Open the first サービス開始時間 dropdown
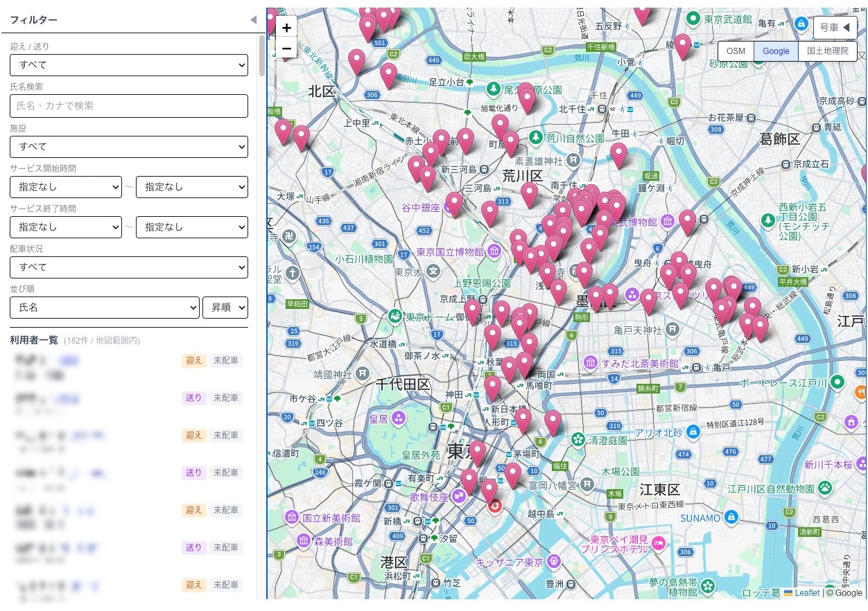This screenshot has width=868, height=611. [66, 187]
